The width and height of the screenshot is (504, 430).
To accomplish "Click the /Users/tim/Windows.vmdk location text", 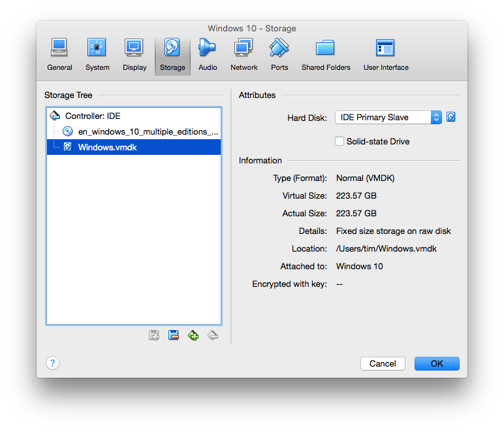I will coord(386,249).
